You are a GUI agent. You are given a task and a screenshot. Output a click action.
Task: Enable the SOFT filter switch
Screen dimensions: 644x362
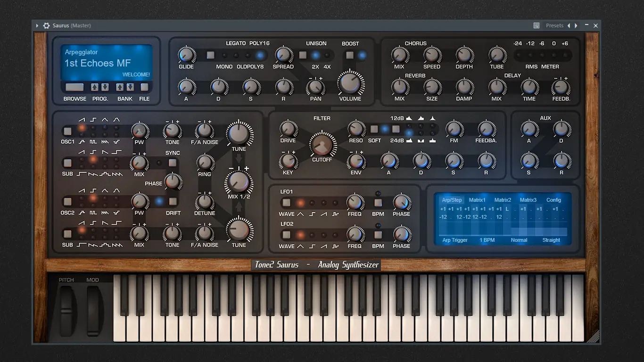(374, 129)
